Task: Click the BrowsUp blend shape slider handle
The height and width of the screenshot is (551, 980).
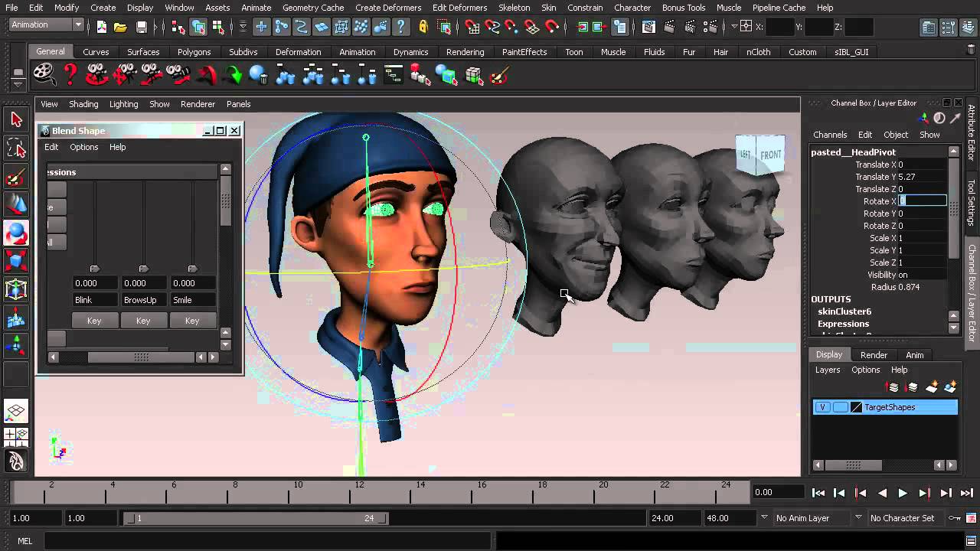Action: [x=143, y=269]
